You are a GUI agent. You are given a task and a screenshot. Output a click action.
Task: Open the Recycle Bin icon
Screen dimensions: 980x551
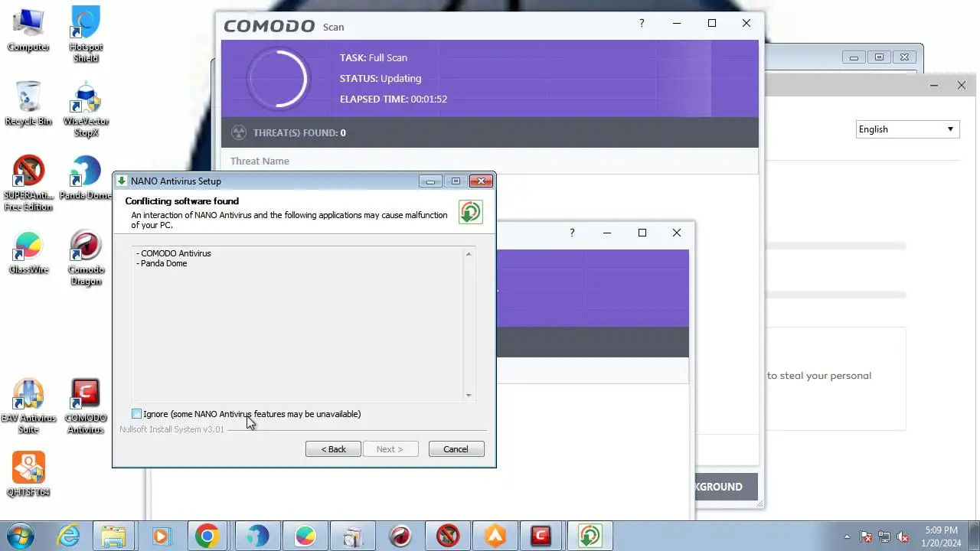[28, 103]
